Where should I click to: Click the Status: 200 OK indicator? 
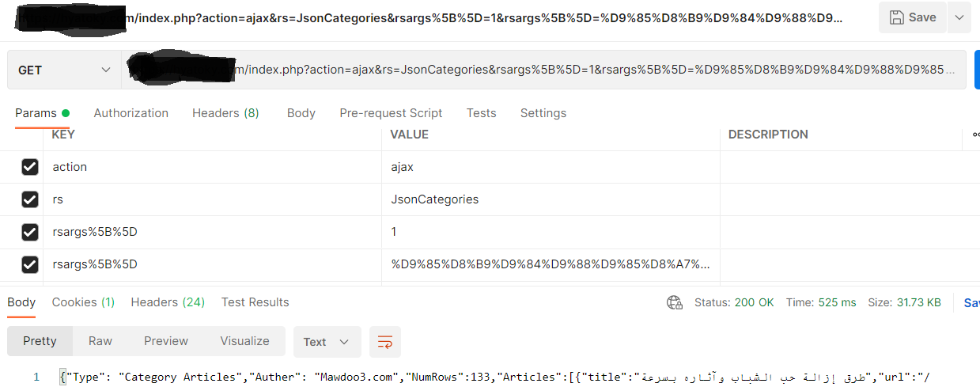734,302
